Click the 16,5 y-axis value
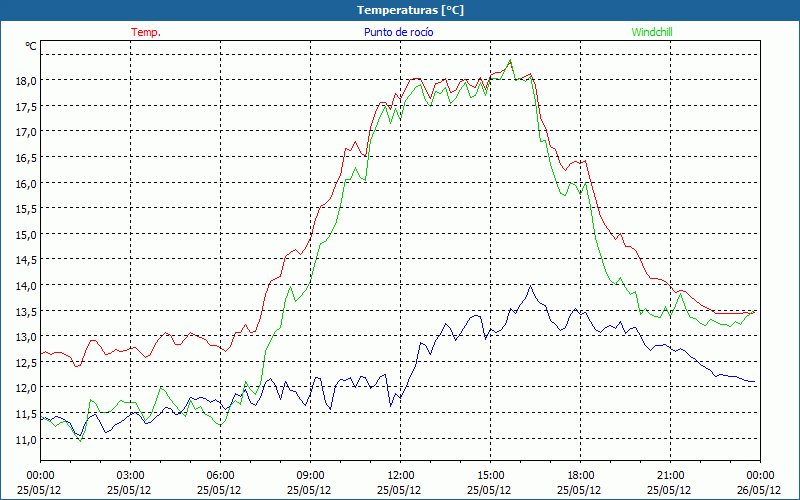This screenshot has width=800, height=500. [27, 158]
